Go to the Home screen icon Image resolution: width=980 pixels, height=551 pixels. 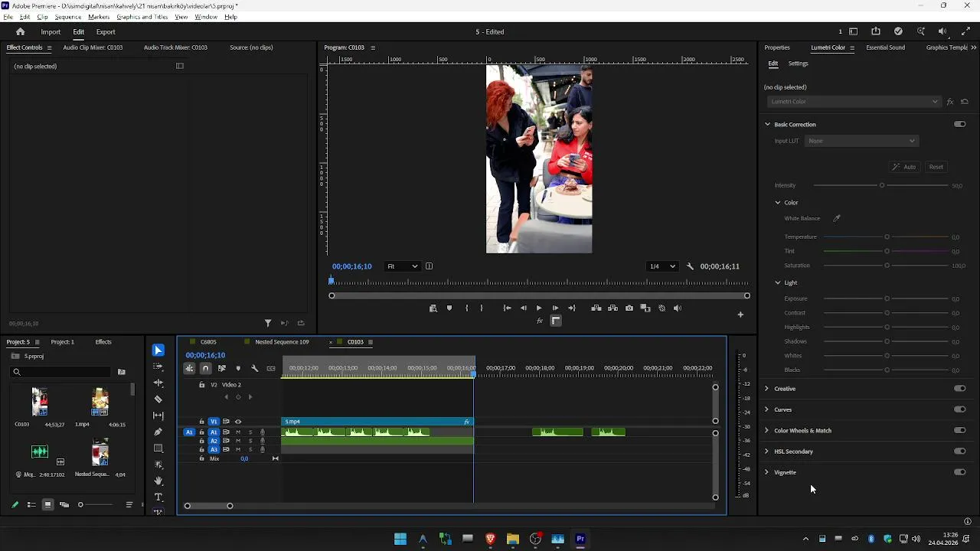(x=21, y=32)
